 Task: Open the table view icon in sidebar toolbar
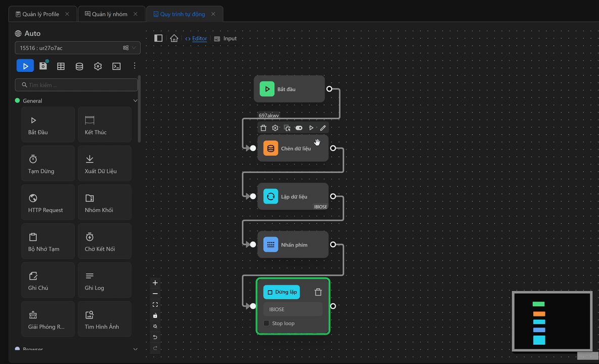click(x=61, y=66)
